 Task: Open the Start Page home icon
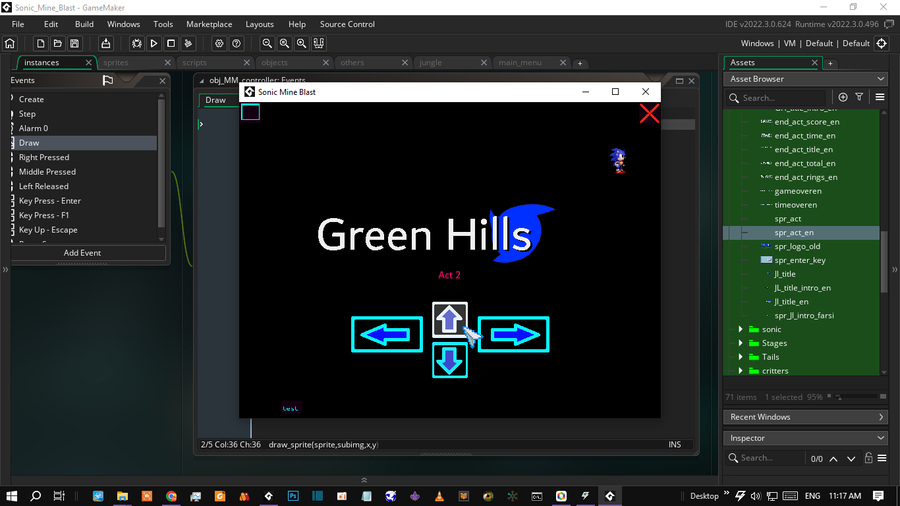click(x=10, y=44)
